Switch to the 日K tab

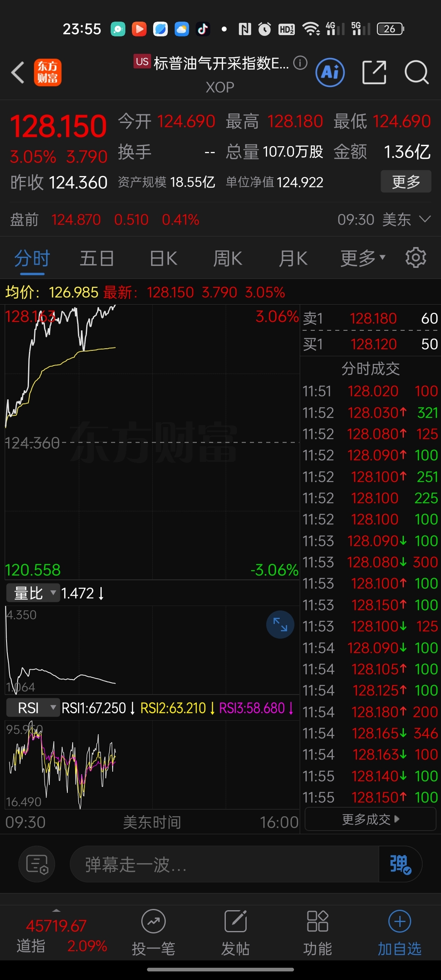click(163, 258)
